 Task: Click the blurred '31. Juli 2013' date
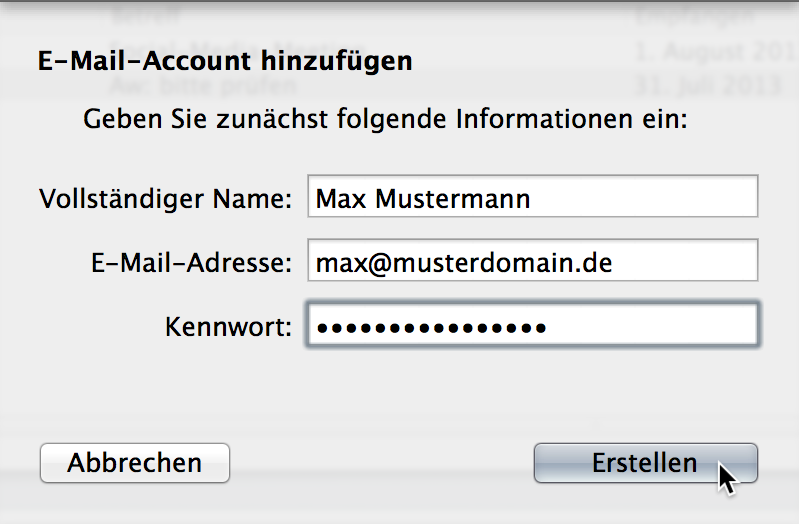click(x=708, y=86)
